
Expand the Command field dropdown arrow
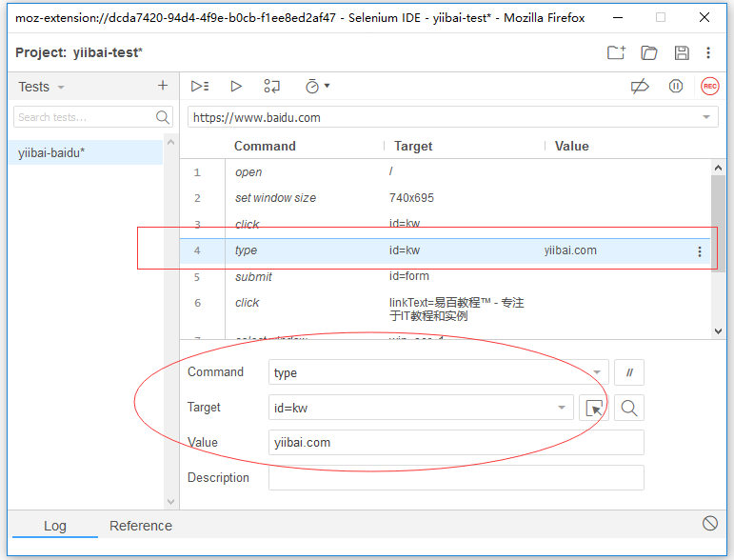597,372
